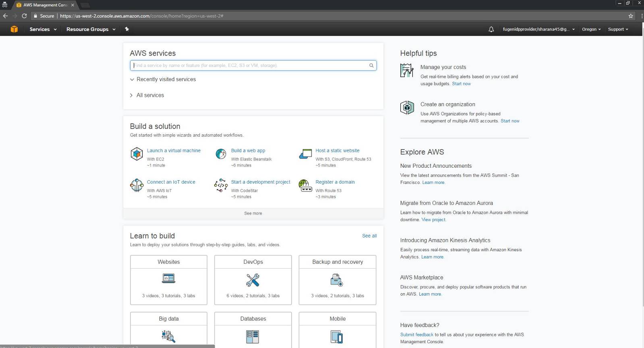
Task: Click the Databases card icon
Action: coord(253,337)
